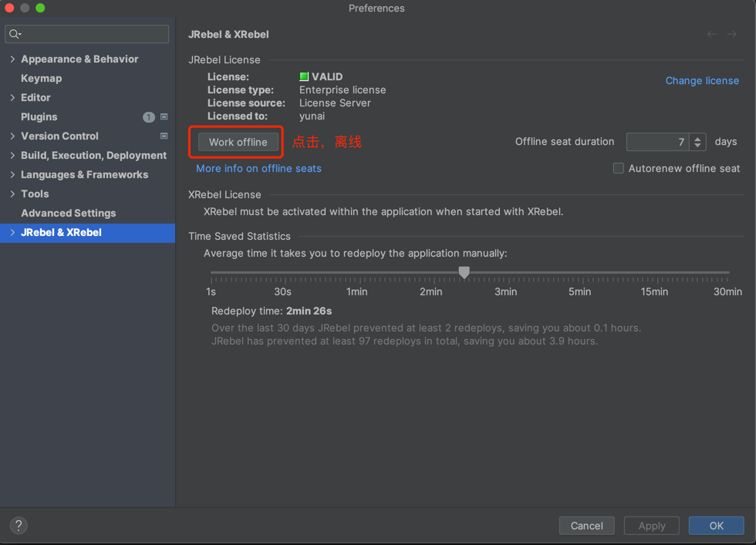The height and width of the screenshot is (545, 756).
Task: Open the Keymap settings page
Action: tap(41, 79)
